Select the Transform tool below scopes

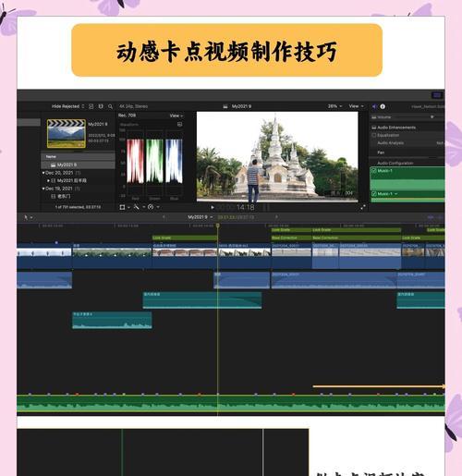pos(122,207)
